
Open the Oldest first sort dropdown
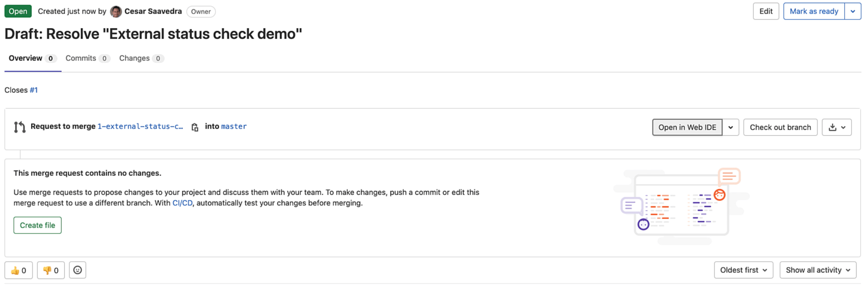pos(743,270)
